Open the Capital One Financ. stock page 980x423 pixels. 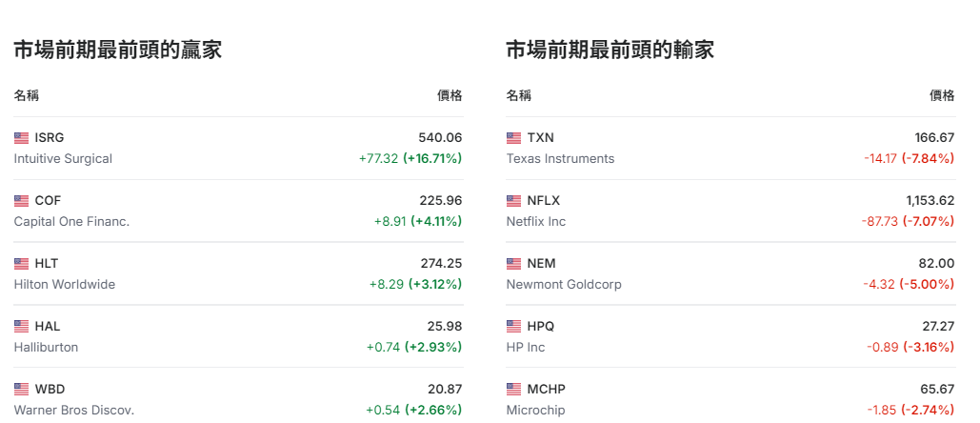(71, 222)
